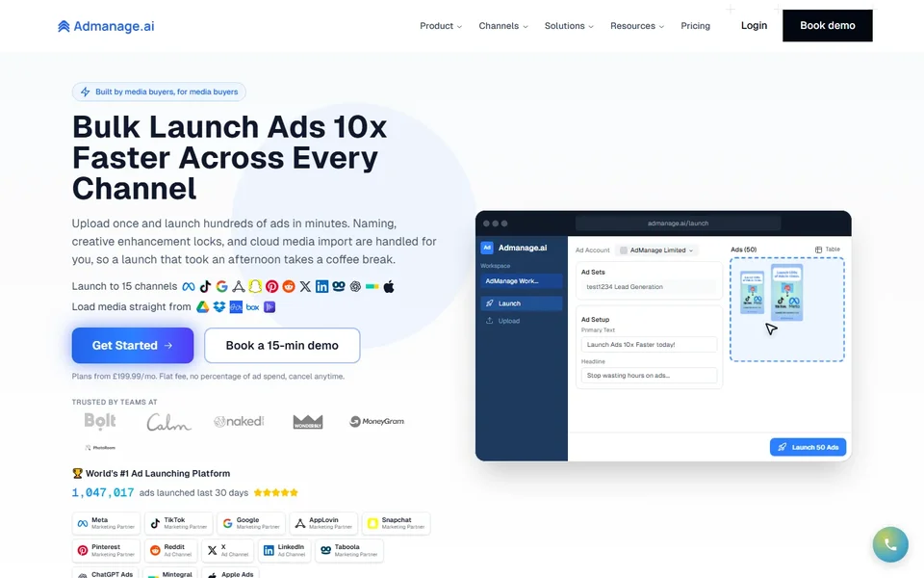The image size is (924, 578).
Task: Expand the Product menu
Action: (x=441, y=26)
